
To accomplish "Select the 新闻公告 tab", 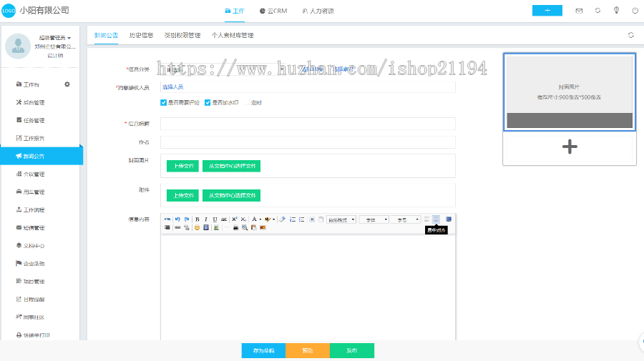I will [106, 35].
